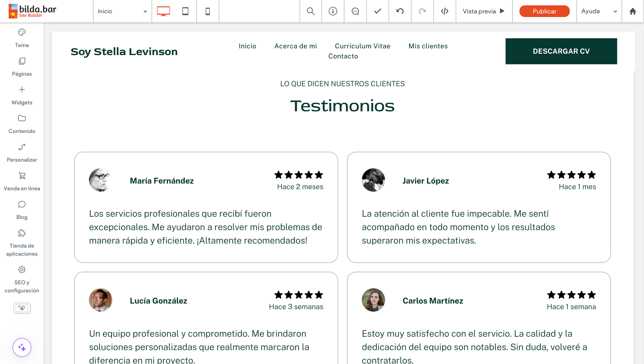Select the 'Hace 1 semana' date text

[571, 307]
